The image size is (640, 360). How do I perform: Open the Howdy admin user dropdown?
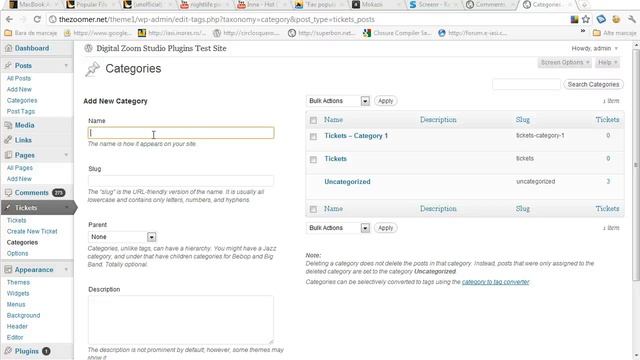click(x=595, y=48)
